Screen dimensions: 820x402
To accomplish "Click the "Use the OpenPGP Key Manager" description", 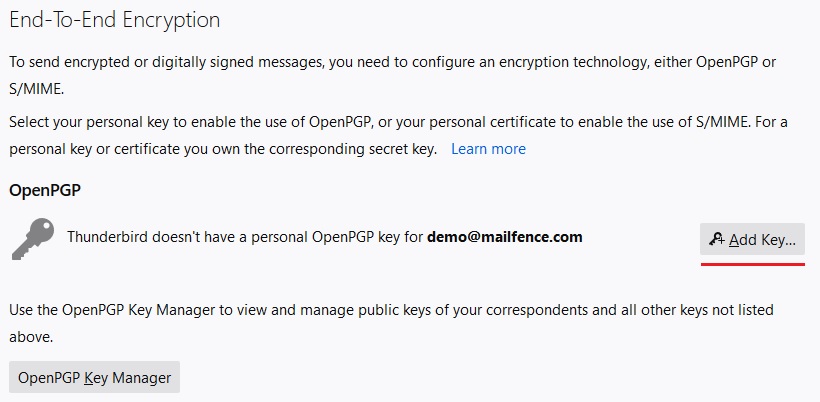I will tap(391, 323).
